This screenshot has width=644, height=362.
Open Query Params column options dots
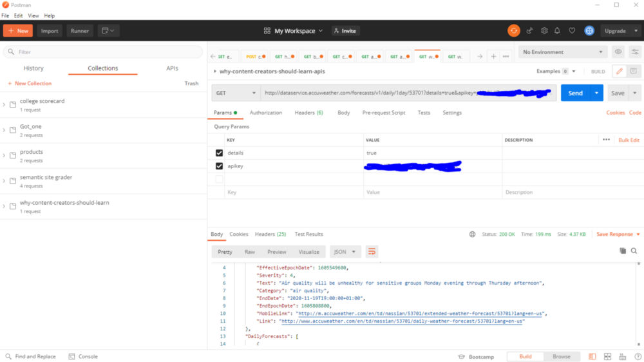[606, 140]
